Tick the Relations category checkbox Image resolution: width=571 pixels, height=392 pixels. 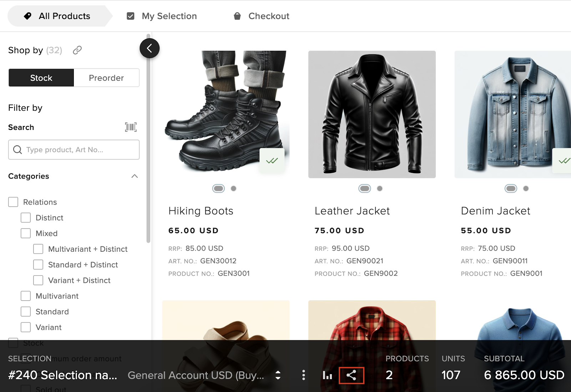point(13,202)
